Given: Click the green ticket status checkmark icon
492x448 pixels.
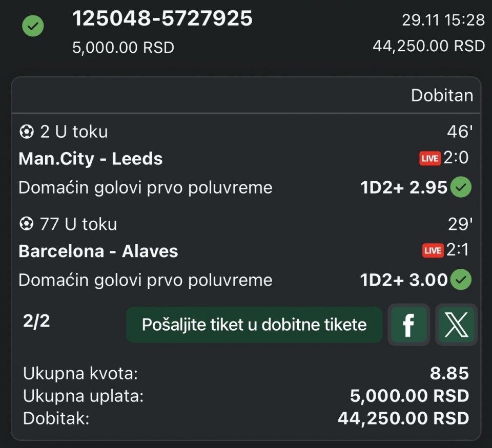Looking at the screenshot, I should tap(33, 26).
